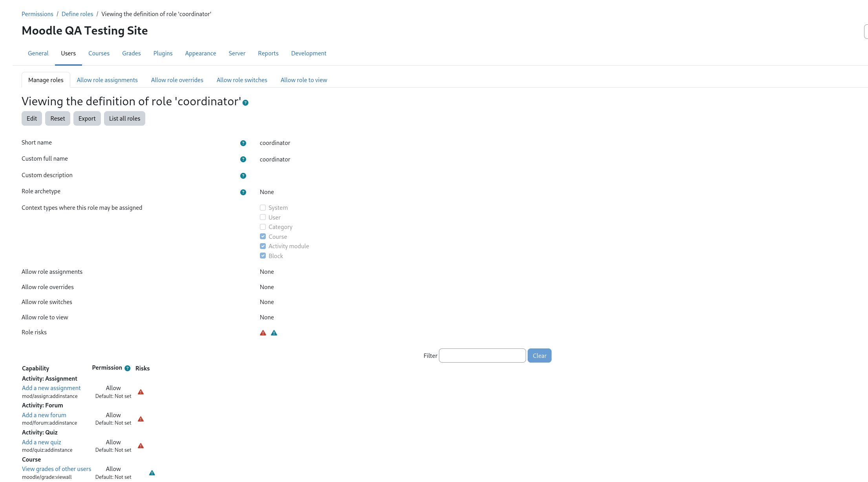
Task: Click the red risk icon in Role risks
Action: tap(263, 333)
